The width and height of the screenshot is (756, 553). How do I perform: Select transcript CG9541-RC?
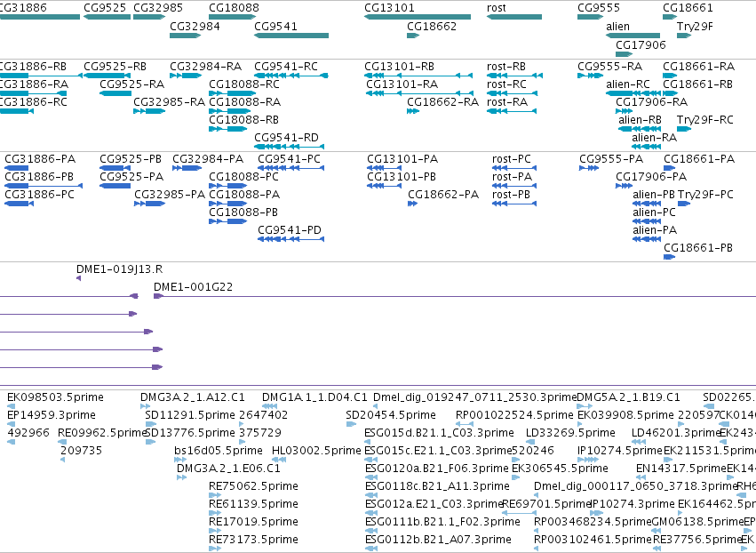point(291,76)
